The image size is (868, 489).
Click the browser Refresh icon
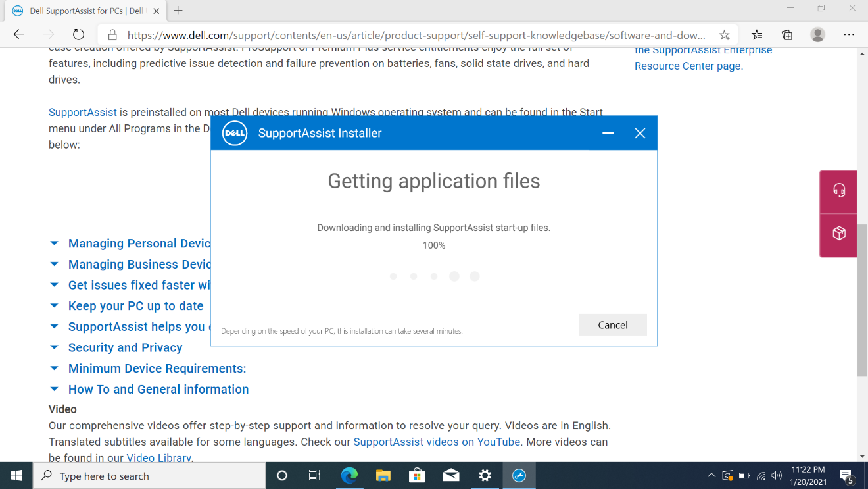pyautogui.click(x=78, y=35)
